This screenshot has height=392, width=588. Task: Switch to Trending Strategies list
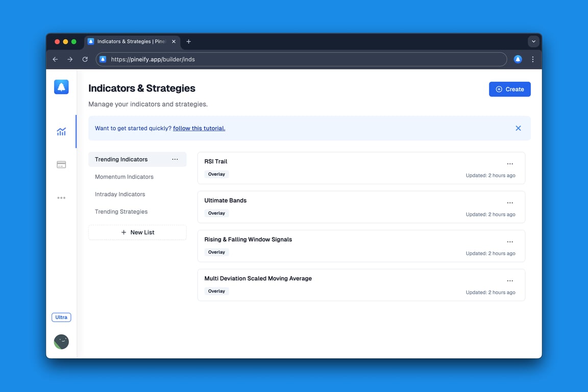(121, 211)
